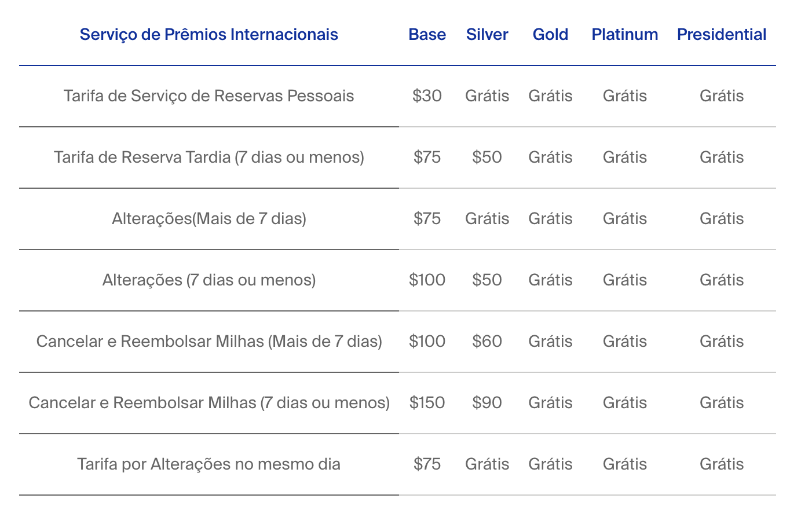
Task: Select Tarifa por Alterações no mesmo dia label
Action: (209, 464)
